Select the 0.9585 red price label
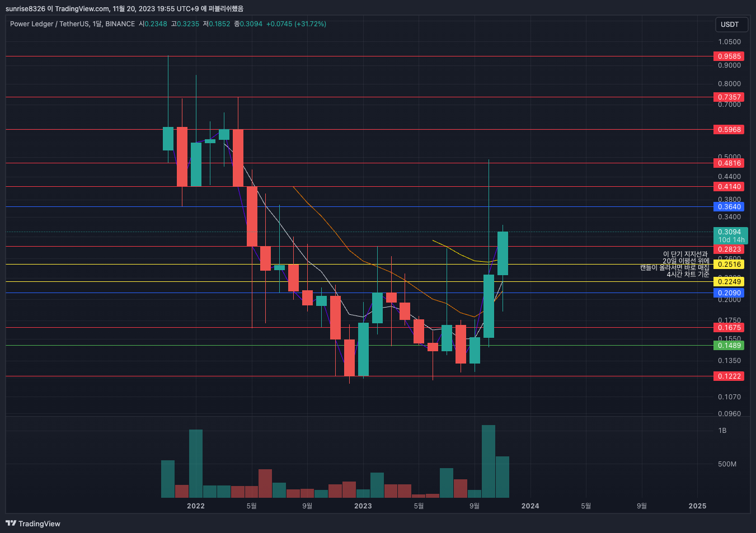The height and width of the screenshot is (533, 756). 729,56
